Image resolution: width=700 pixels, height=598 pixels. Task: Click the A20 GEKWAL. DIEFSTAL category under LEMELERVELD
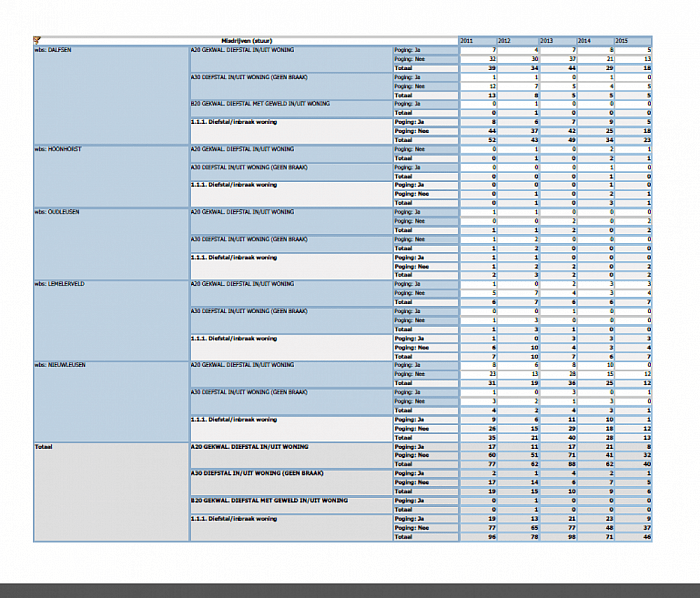pos(242,284)
